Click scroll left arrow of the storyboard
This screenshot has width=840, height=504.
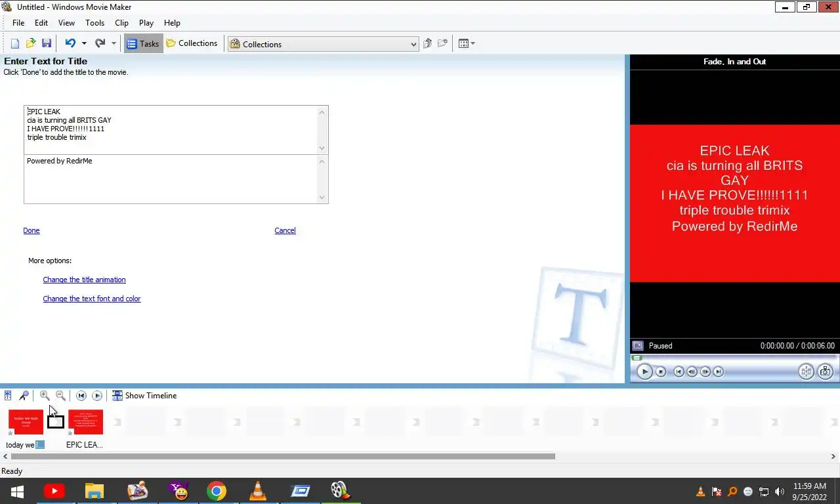tap(5, 456)
